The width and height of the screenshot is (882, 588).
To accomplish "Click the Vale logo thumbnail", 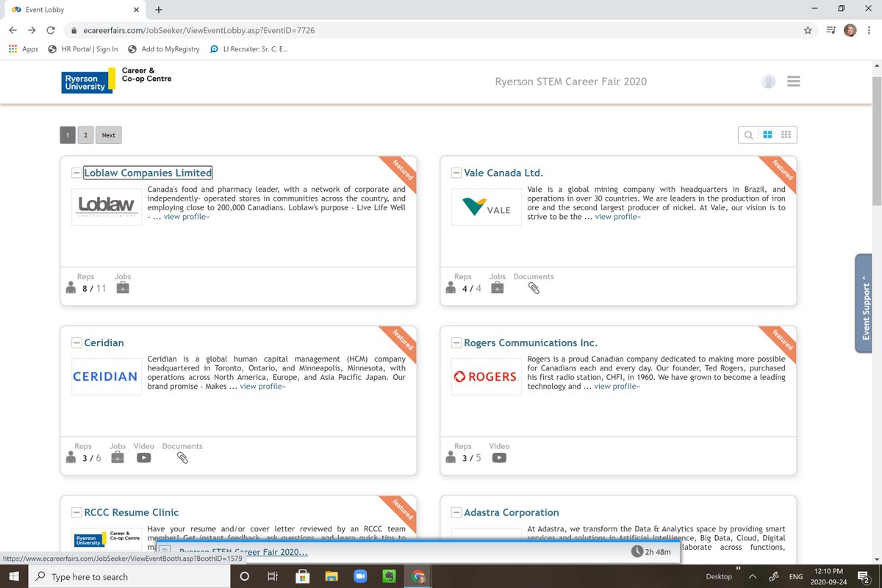I will tap(486, 207).
